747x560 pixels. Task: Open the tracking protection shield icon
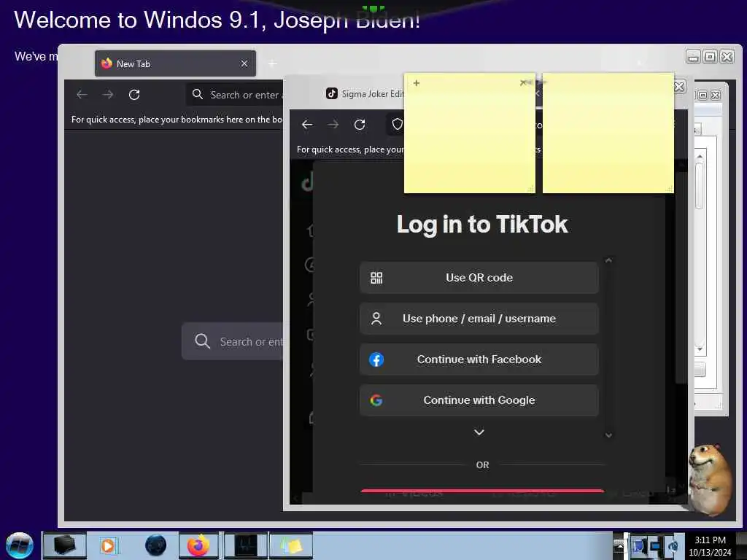[x=398, y=125]
